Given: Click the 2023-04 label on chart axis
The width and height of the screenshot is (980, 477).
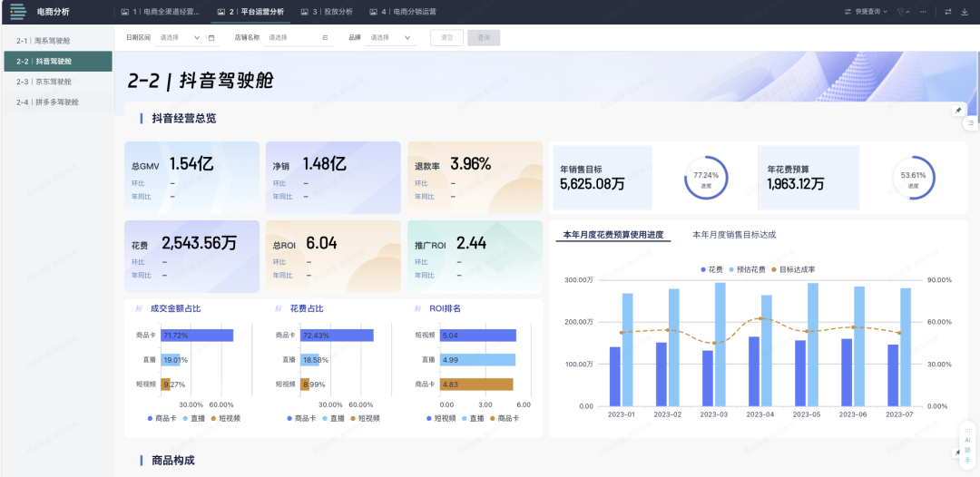Looking at the screenshot, I should click(759, 414).
